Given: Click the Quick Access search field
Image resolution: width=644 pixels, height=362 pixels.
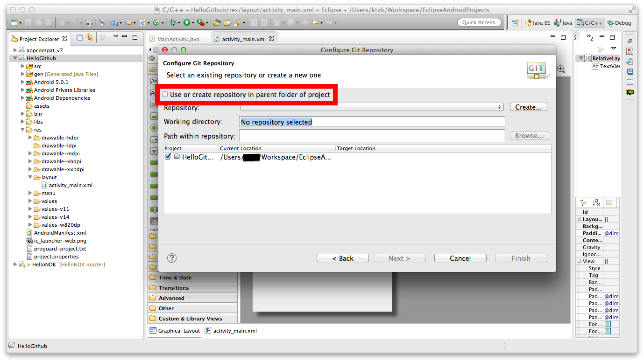Looking at the screenshot, I should point(479,22).
